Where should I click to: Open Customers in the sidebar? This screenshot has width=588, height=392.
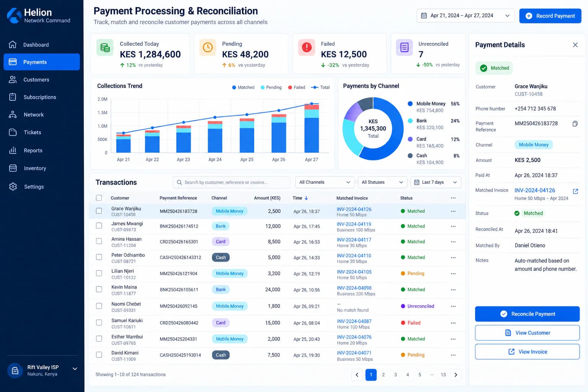coord(42,80)
